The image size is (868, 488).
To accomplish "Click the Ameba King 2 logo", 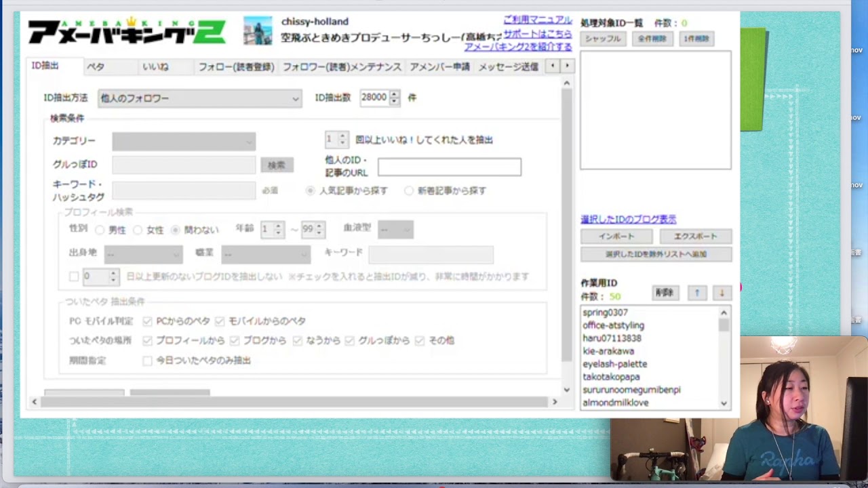I will pyautogui.click(x=127, y=30).
